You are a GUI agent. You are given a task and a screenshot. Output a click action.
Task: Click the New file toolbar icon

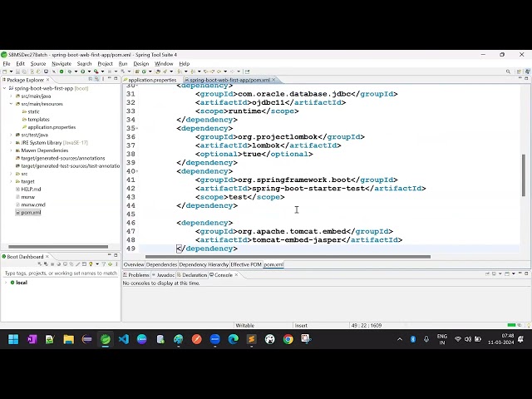pos(4,71)
